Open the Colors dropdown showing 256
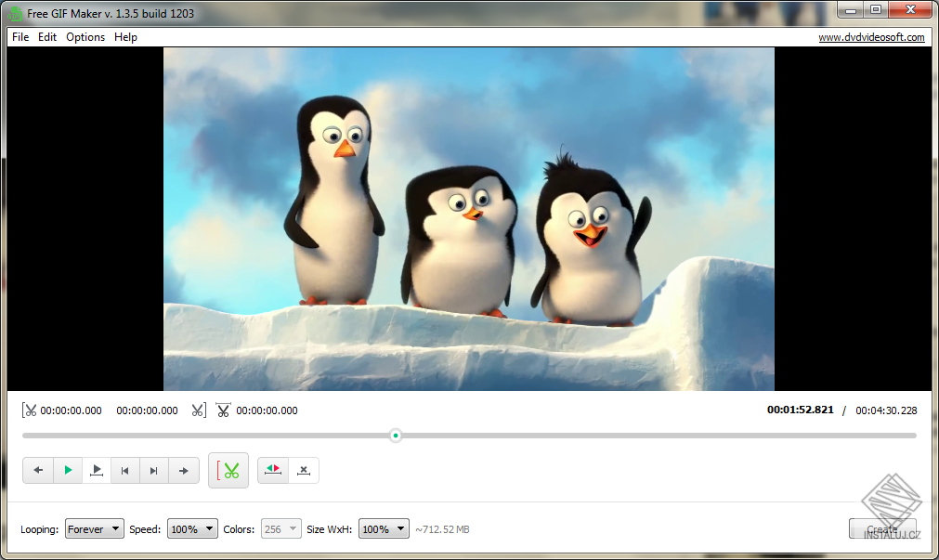939x560 pixels. click(x=280, y=528)
